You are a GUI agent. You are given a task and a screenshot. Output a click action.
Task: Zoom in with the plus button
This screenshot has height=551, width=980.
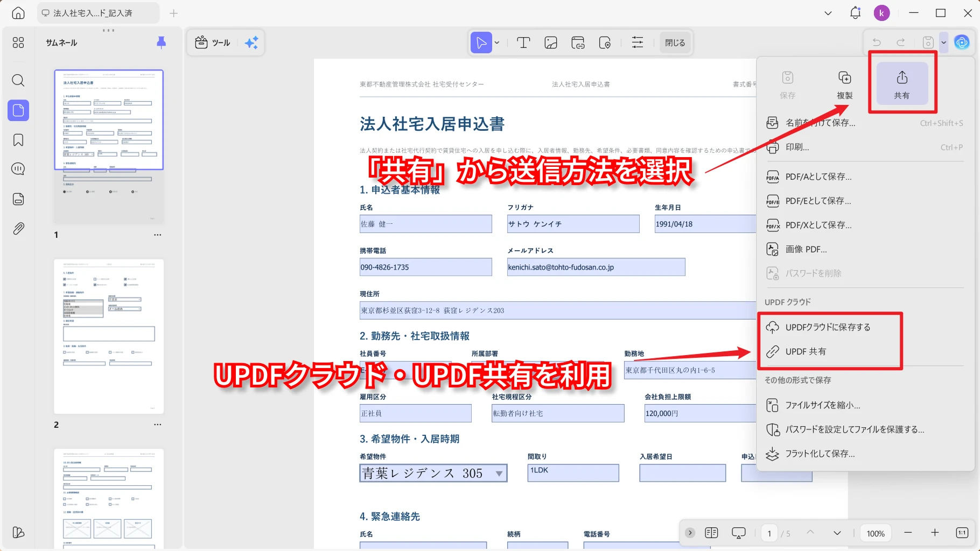tap(935, 533)
